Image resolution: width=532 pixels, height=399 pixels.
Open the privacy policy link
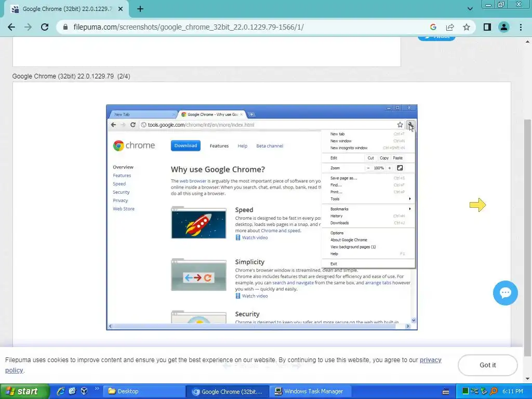[x=431, y=360]
